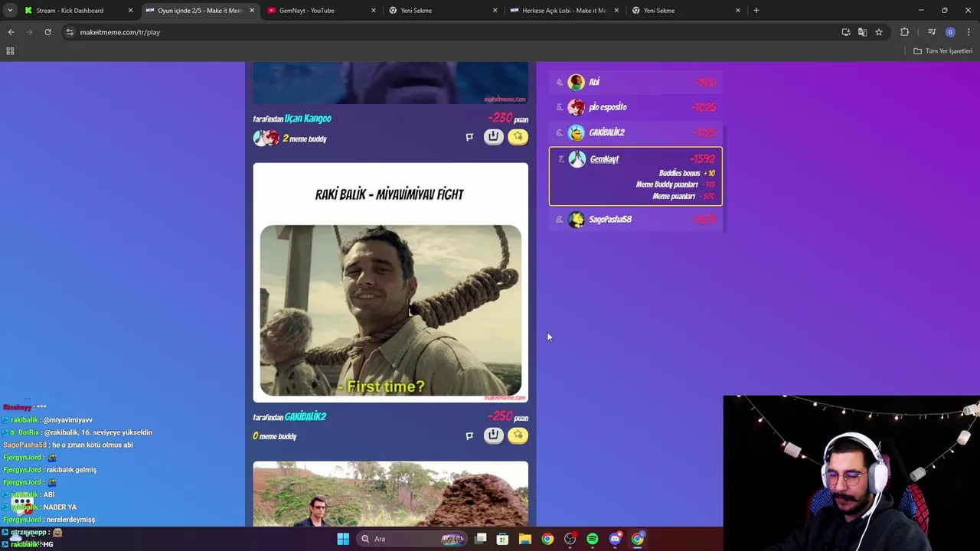980x551 pixels.
Task: Open media controls icon
Action: [x=932, y=32]
